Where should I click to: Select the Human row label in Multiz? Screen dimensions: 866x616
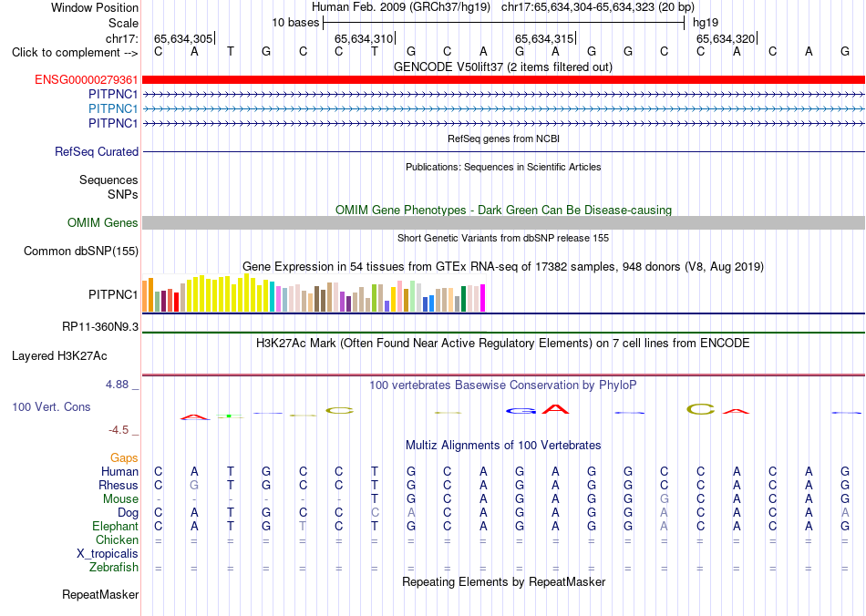coord(119,472)
